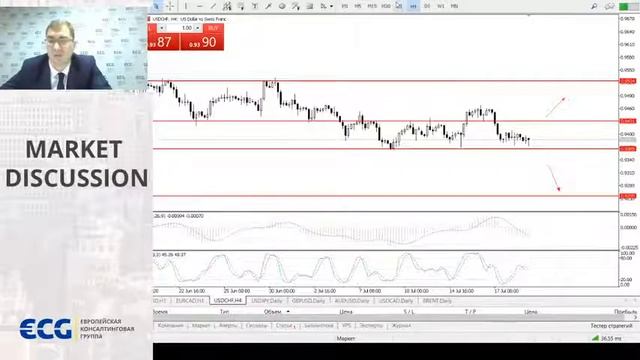Viewport: 640px width, 360px height.
Task: Open the USDJPY,Daily chart tab
Action: coord(267,301)
